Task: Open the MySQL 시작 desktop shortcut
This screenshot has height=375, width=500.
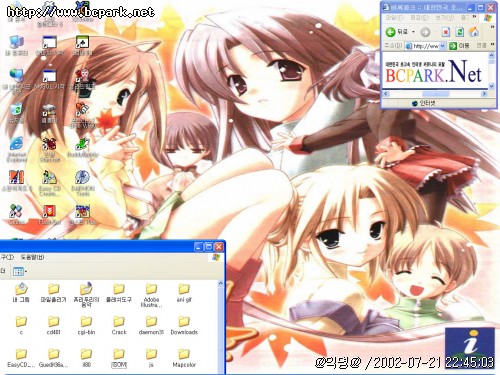Action: [49, 79]
